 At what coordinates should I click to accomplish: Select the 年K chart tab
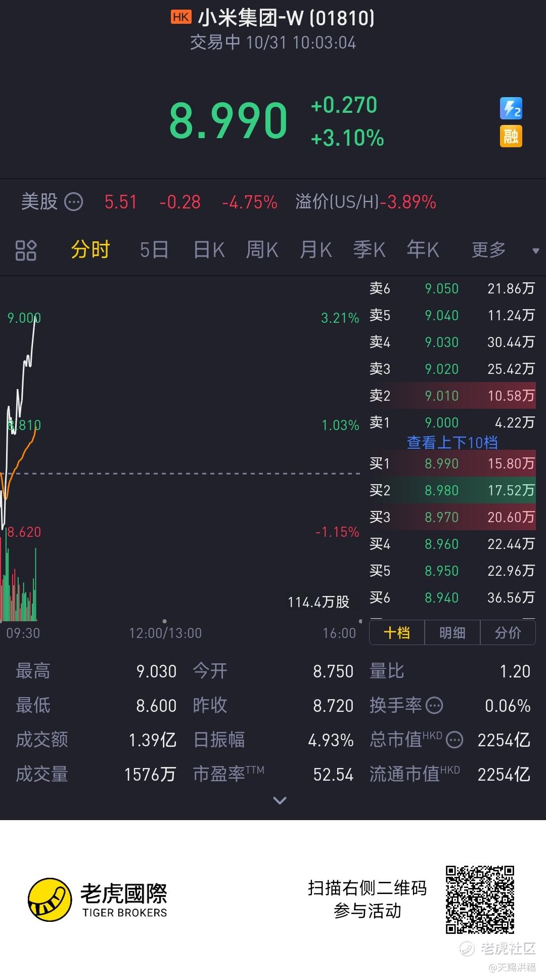point(423,250)
